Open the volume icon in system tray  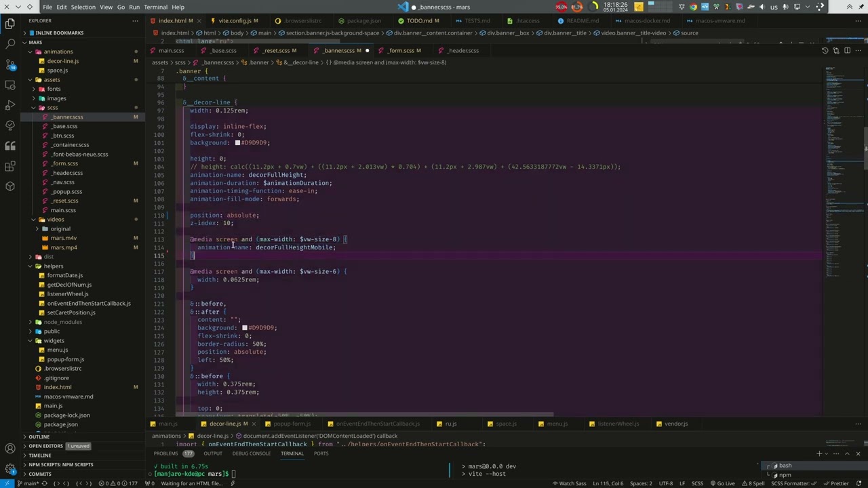point(762,7)
